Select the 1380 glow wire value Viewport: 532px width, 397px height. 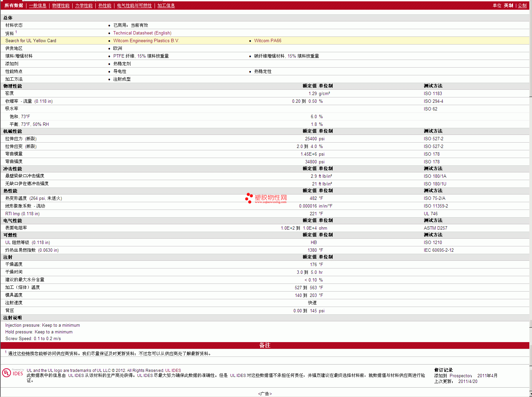(x=312, y=250)
